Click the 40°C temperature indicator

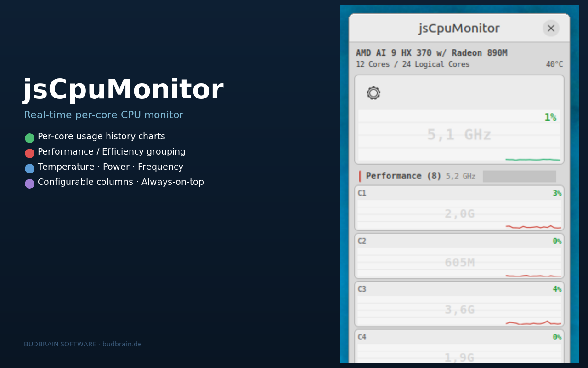[x=554, y=64]
